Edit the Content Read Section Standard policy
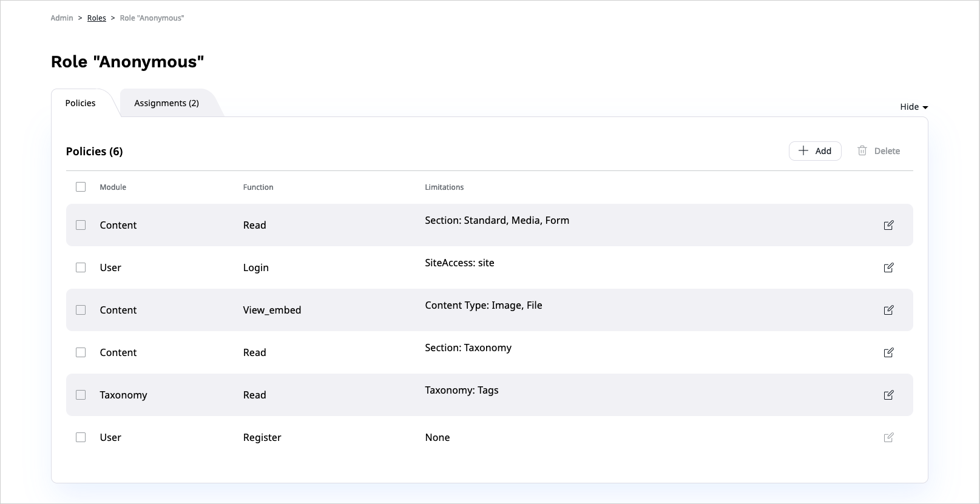 [x=888, y=225]
